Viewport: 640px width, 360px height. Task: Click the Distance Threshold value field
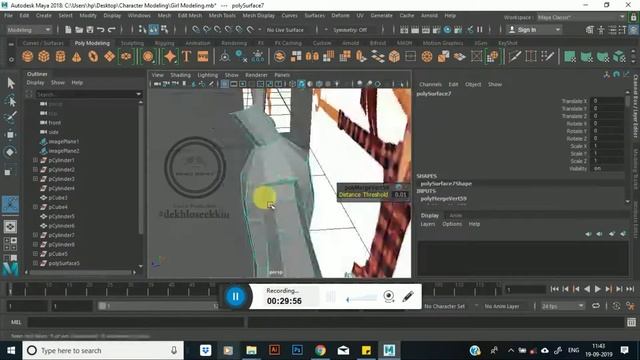(x=400, y=195)
